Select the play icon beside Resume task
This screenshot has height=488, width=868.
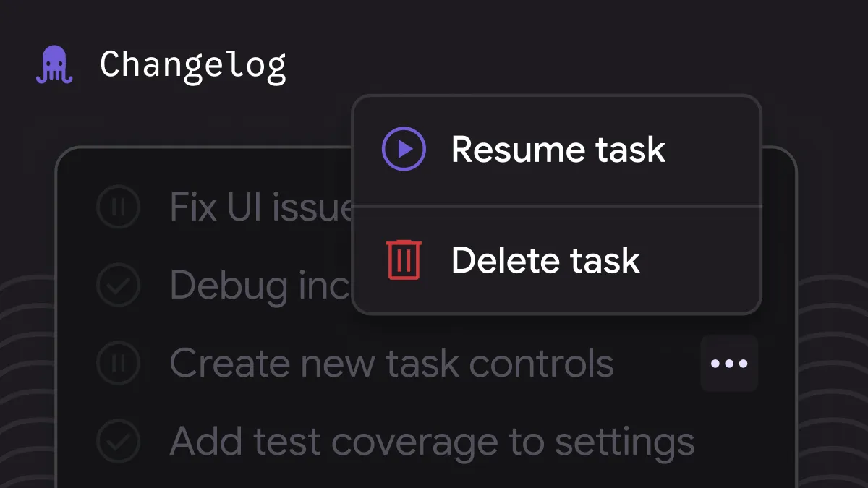[404, 149]
